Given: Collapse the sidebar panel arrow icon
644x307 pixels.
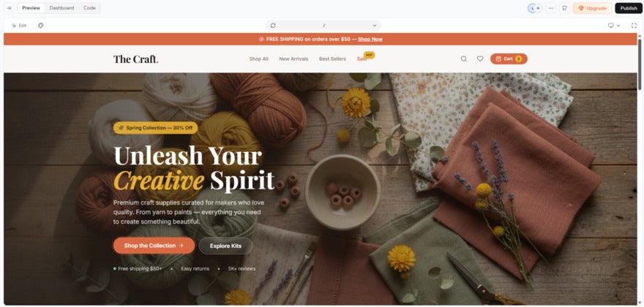Looking at the screenshot, I should (9, 8).
